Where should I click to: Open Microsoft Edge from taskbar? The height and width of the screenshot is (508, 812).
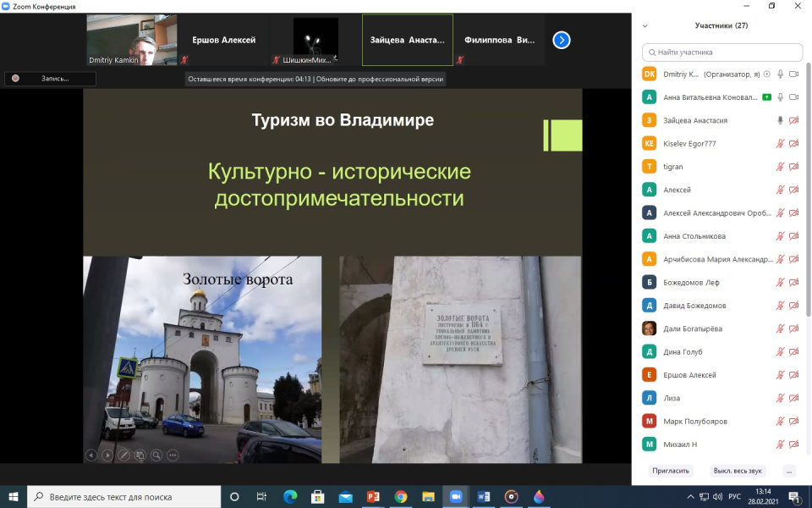pyautogui.click(x=290, y=497)
